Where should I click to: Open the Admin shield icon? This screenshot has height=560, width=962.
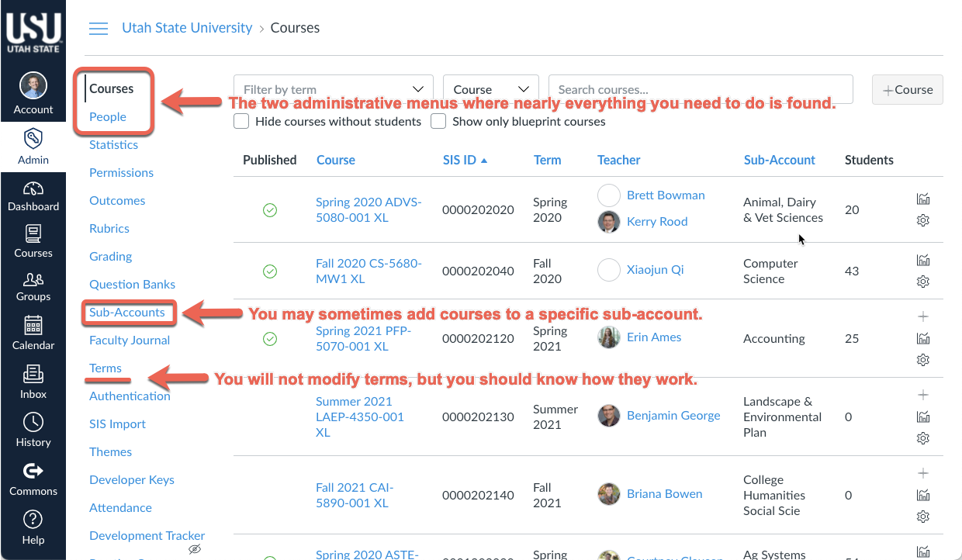coord(33,139)
